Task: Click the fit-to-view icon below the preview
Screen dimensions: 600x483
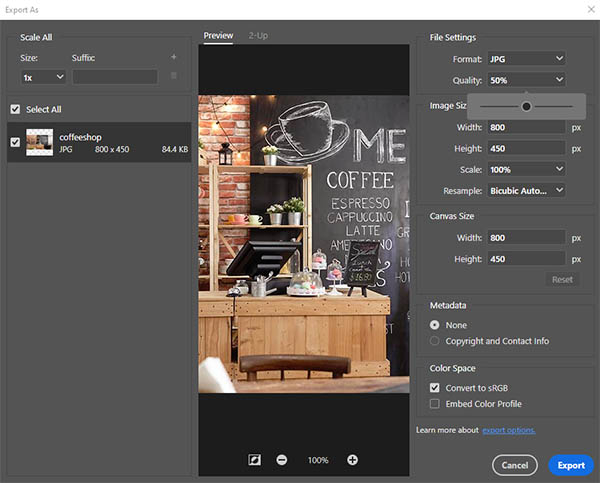Action: (x=254, y=460)
